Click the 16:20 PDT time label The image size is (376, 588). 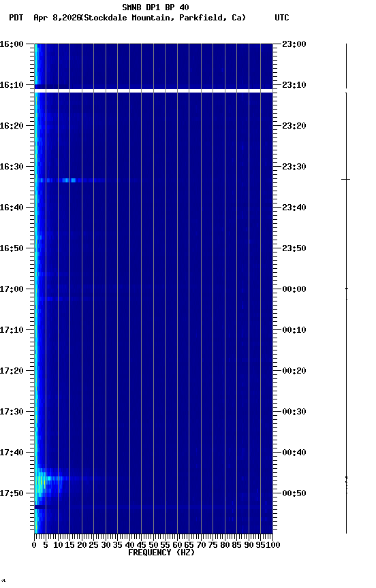12,126
